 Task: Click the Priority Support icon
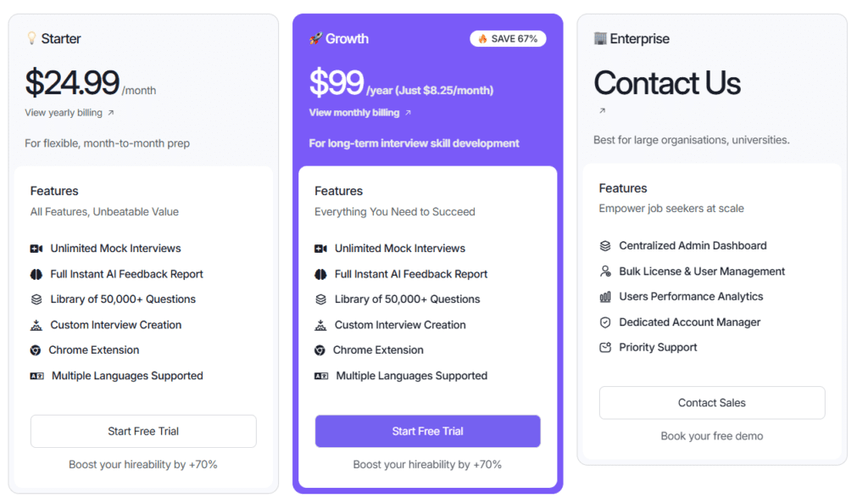pyautogui.click(x=605, y=348)
